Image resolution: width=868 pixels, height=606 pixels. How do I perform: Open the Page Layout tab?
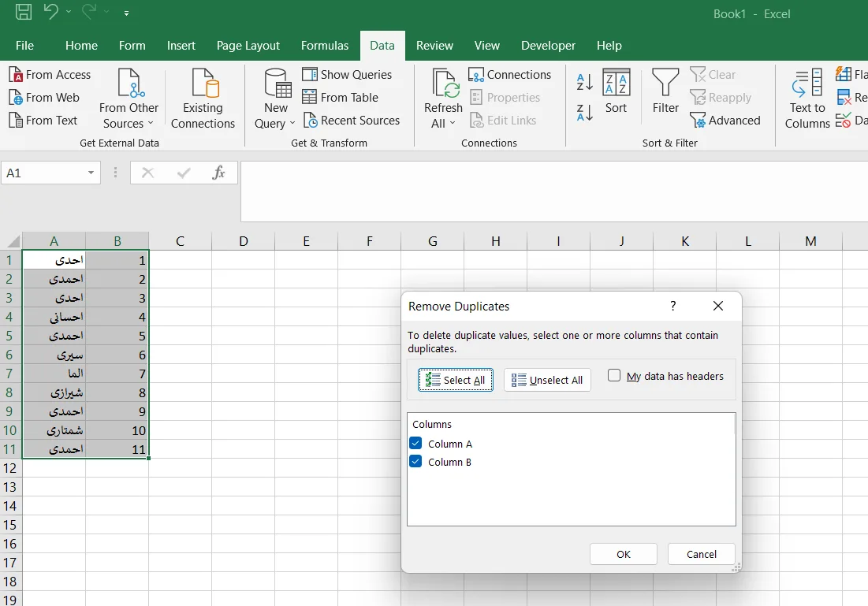point(248,46)
